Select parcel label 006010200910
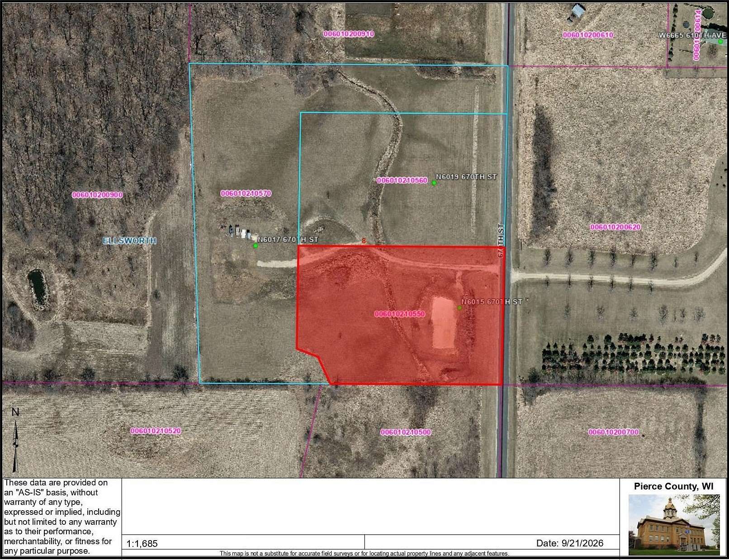The height and width of the screenshot is (560, 729). [349, 34]
